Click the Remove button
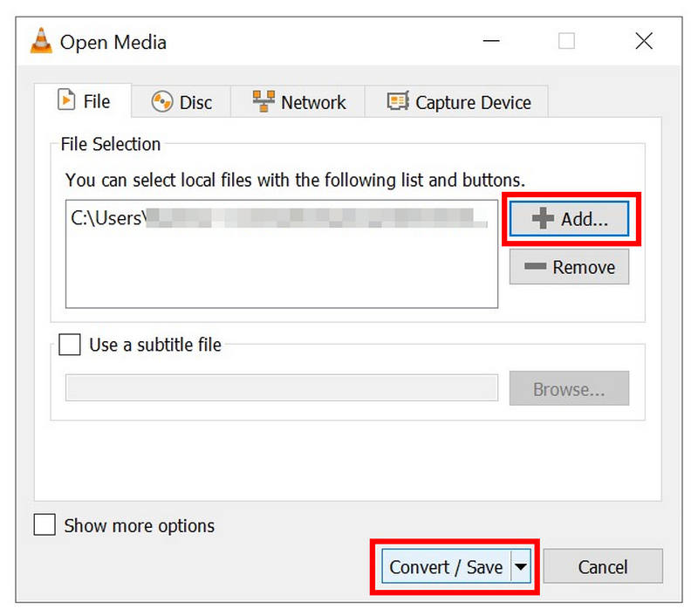 coord(568,266)
